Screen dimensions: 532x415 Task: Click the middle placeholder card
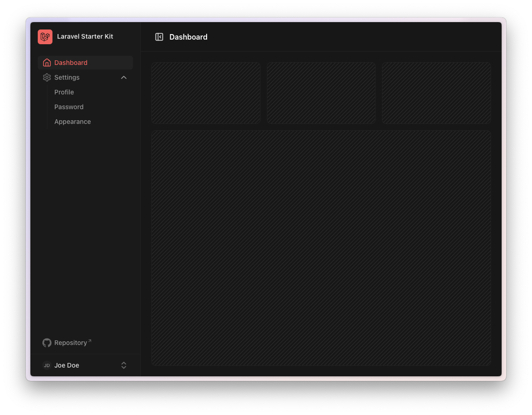321,93
